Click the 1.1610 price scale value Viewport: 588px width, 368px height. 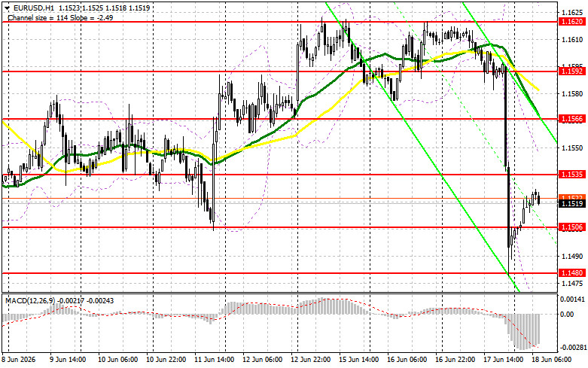572,39
